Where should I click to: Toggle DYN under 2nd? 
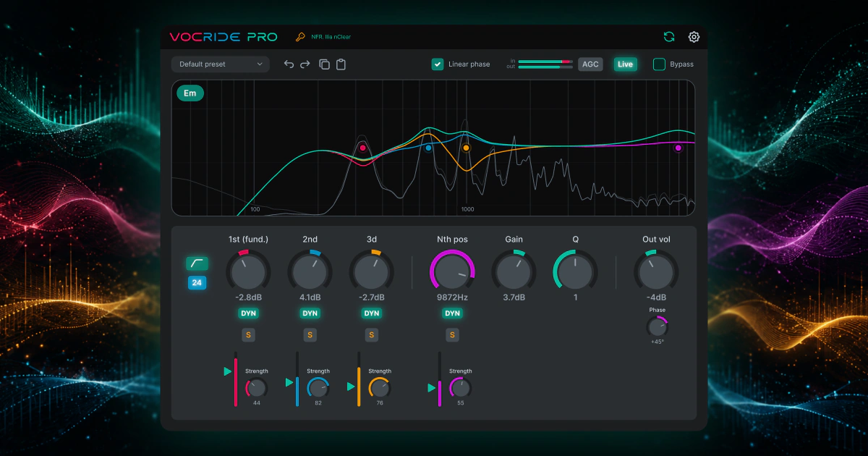click(x=310, y=313)
